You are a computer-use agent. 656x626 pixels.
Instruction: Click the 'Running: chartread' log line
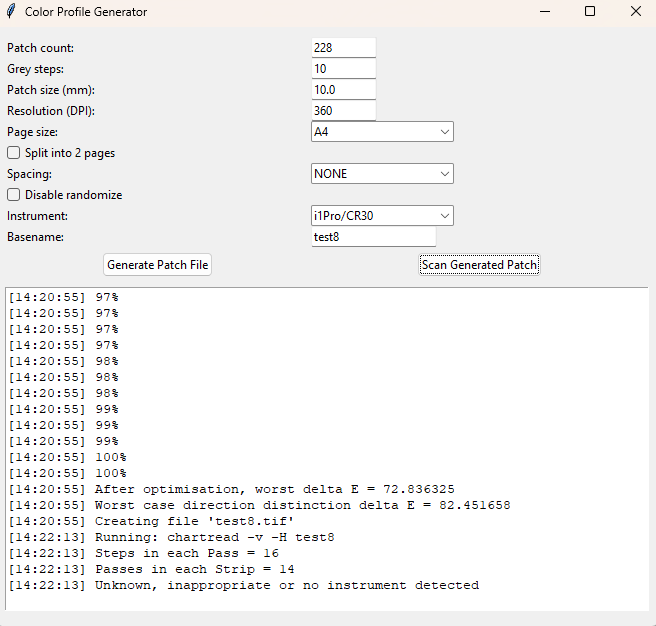(x=214, y=537)
